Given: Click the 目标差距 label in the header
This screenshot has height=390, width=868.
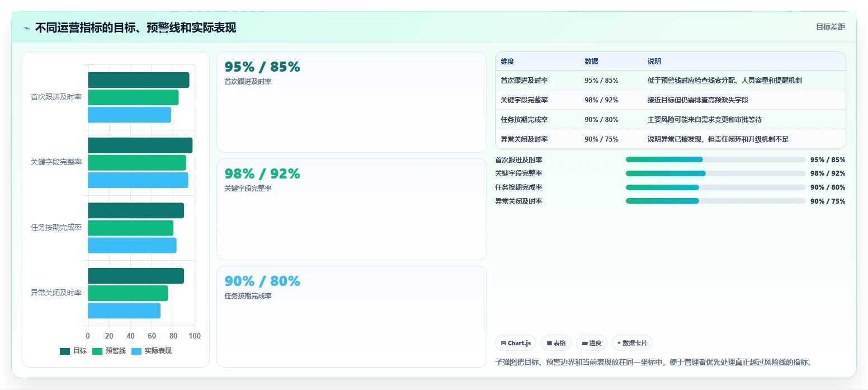Looking at the screenshot, I should [830, 27].
